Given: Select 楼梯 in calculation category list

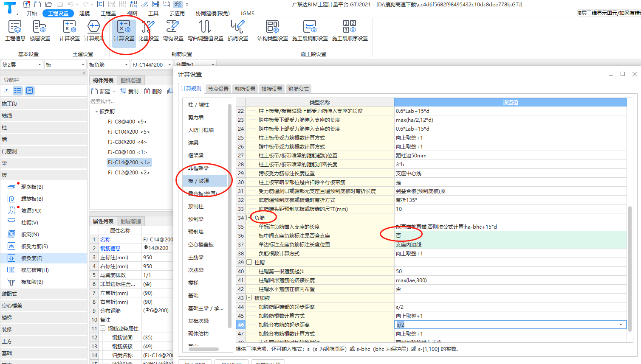Looking at the screenshot, I should (193, 283).
